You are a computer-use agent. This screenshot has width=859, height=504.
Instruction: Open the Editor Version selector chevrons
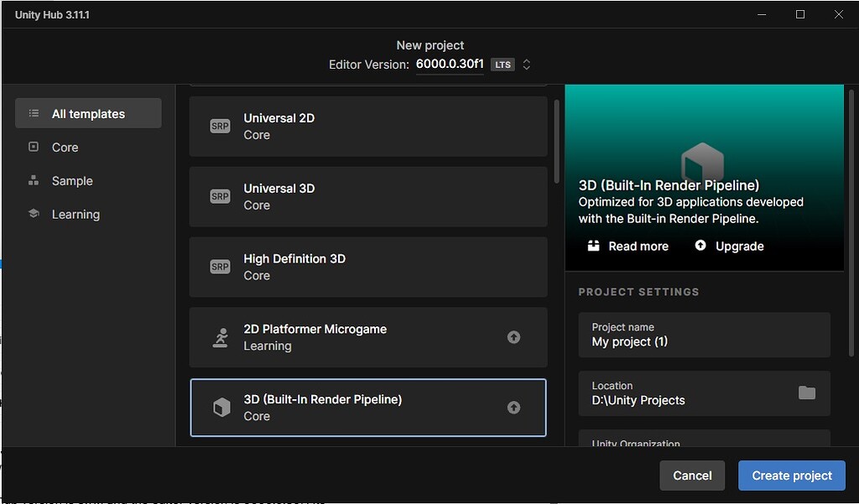[x=527, y=64]
